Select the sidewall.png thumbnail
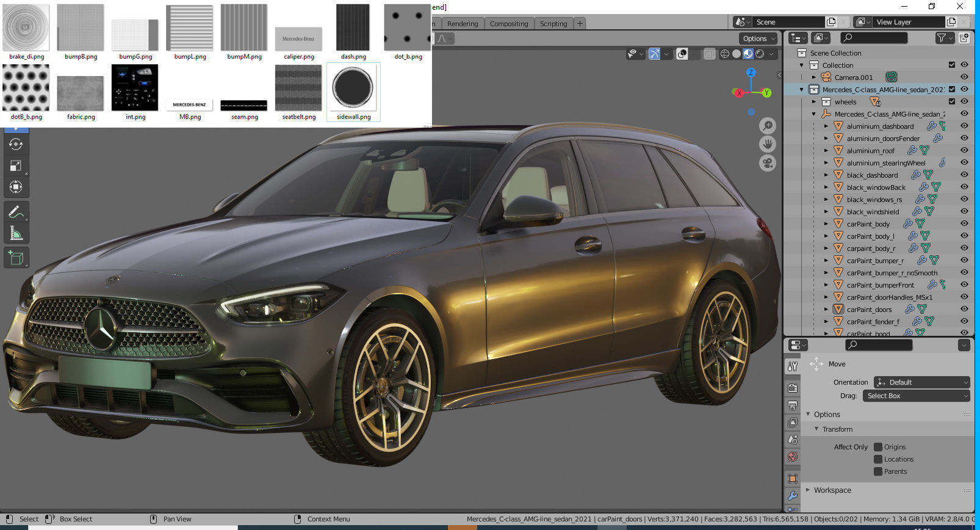Image resolution: width=980 pixels, height=530 pixels. coord(353,92)
